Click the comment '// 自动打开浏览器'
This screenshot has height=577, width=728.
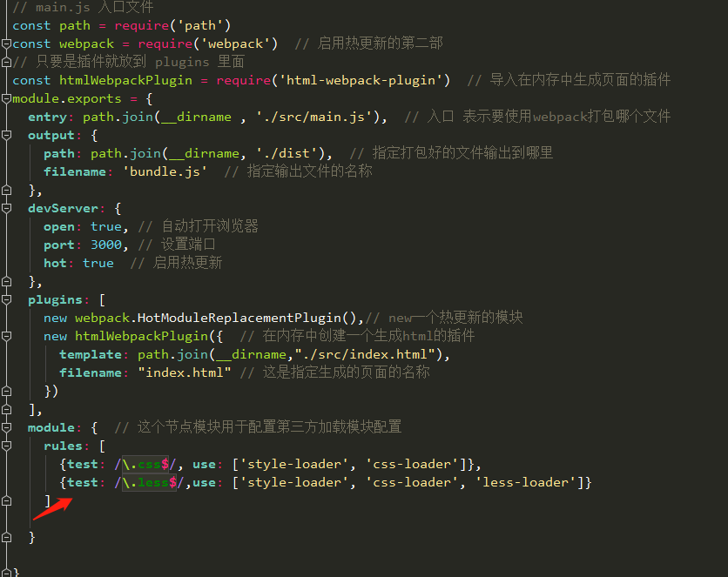click(x=198, y=226)
